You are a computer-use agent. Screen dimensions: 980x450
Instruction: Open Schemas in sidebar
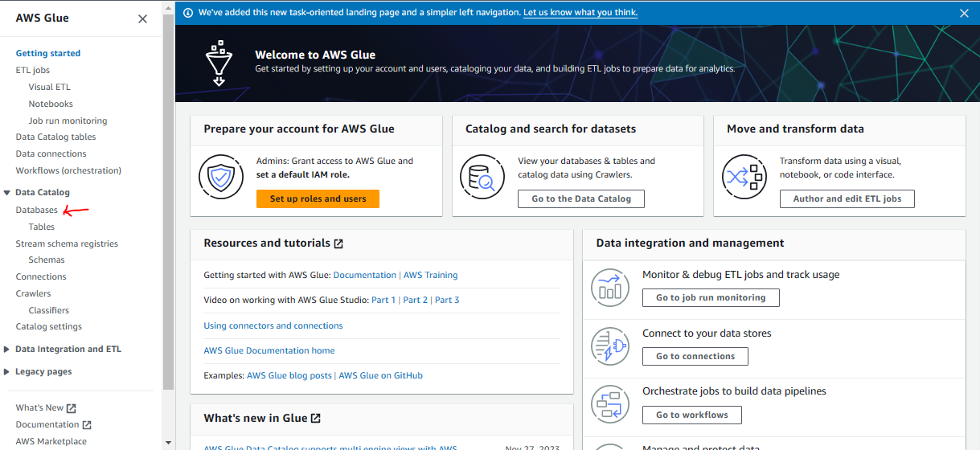(47, 260)
